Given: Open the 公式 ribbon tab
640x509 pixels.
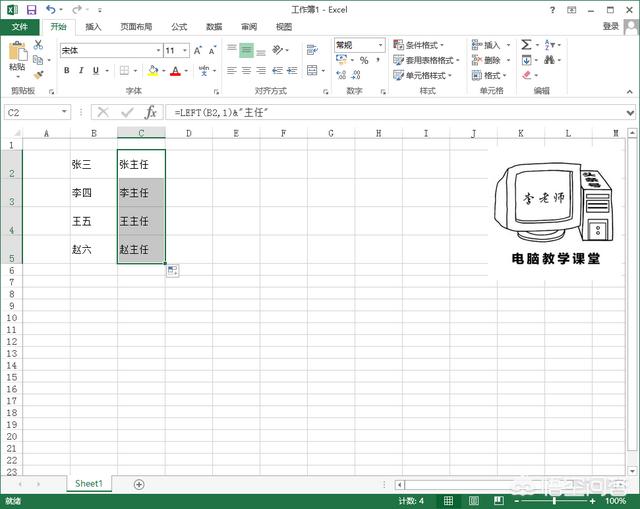Looking at the screenshot, I should tap(179, 27).
